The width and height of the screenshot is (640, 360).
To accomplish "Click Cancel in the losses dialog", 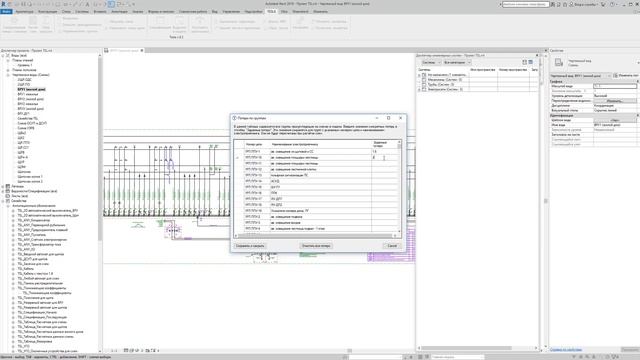I will [392, 246].
